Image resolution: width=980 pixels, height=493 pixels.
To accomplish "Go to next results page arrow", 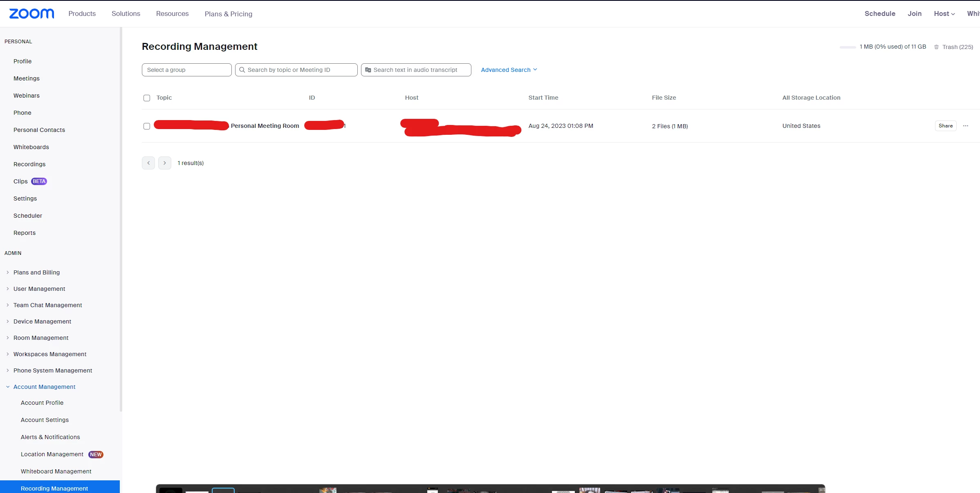I will pos(164,163).
